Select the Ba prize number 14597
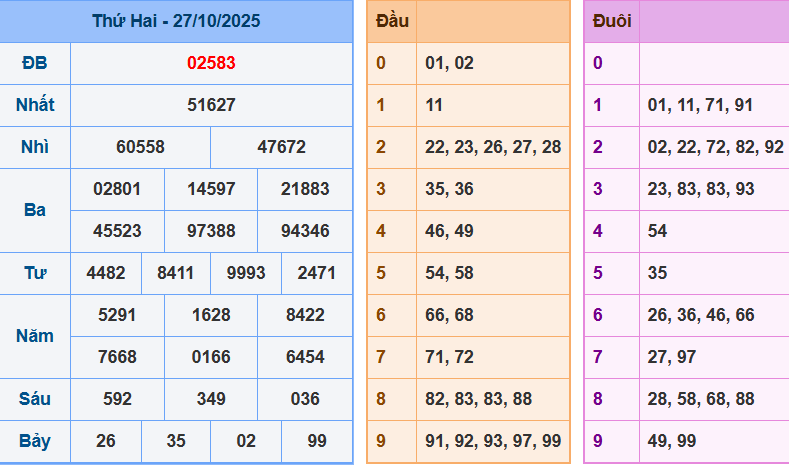Viewport: 789px width, 465px height. click(211, 189)
